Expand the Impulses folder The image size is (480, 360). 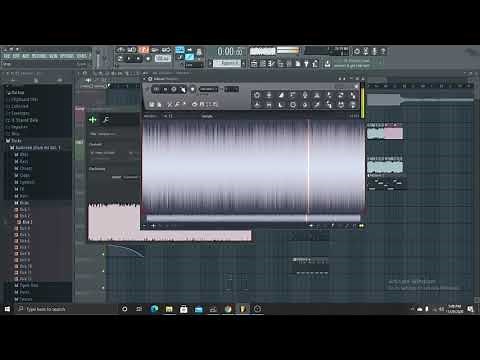tap(19, 127)
